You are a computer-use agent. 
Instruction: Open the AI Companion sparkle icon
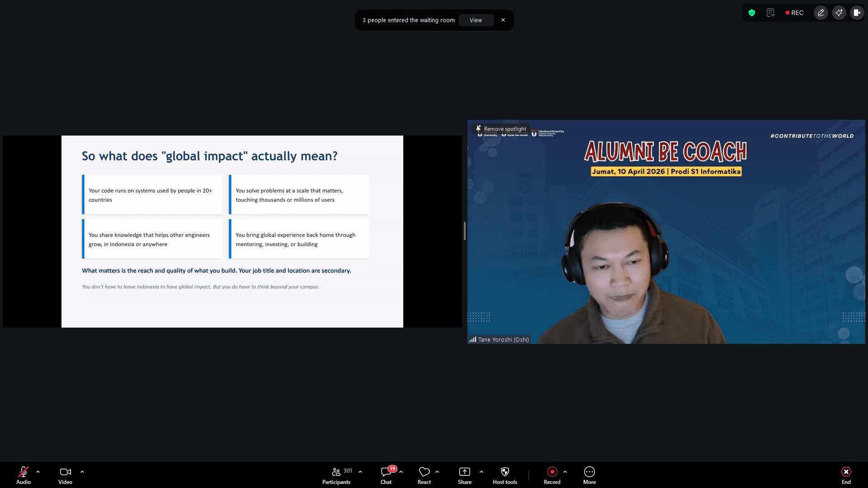click(839, 13)
